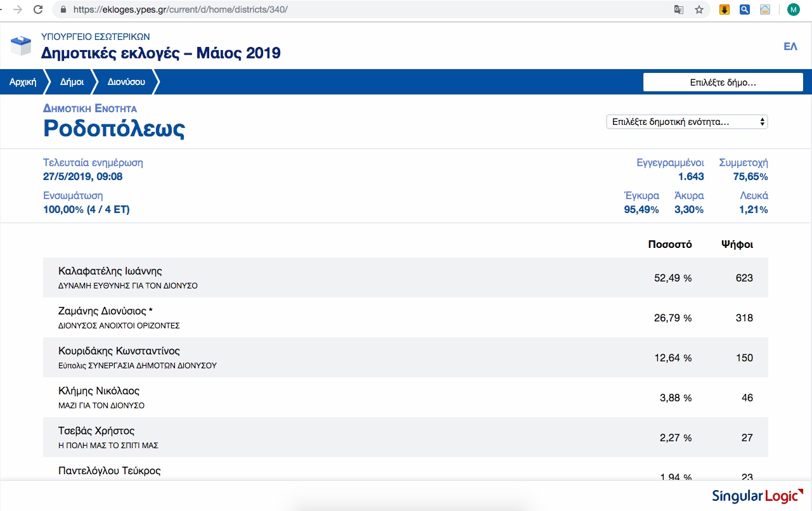The image size is (812, 511).
Task: Select the Παντελόγλου Τεύκρος row
Action: pyautogui.click(x=406, y=469)
